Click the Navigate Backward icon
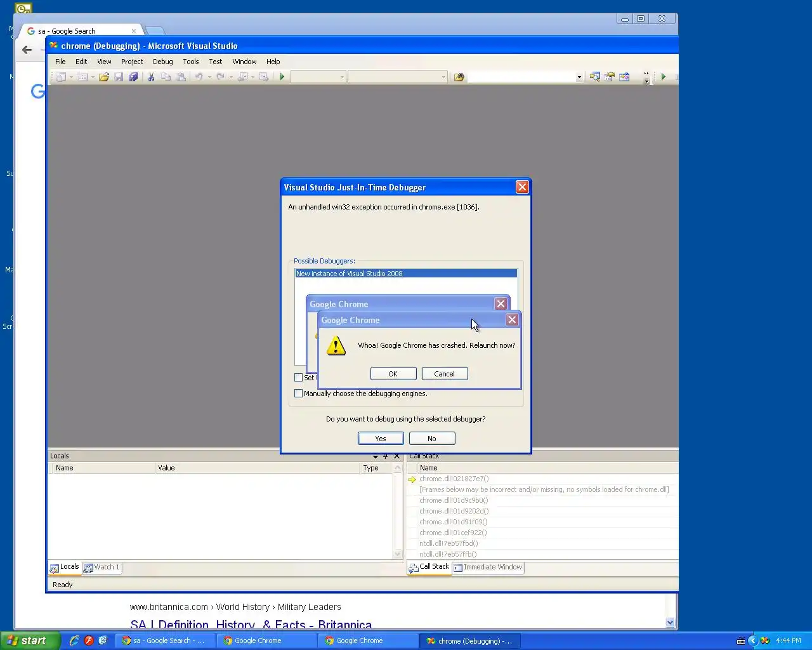This screenshot has height=650, width=812. 242,77
